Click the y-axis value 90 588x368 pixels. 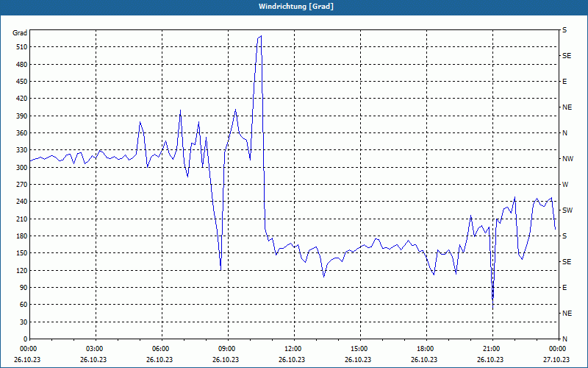tap(24, 288)
